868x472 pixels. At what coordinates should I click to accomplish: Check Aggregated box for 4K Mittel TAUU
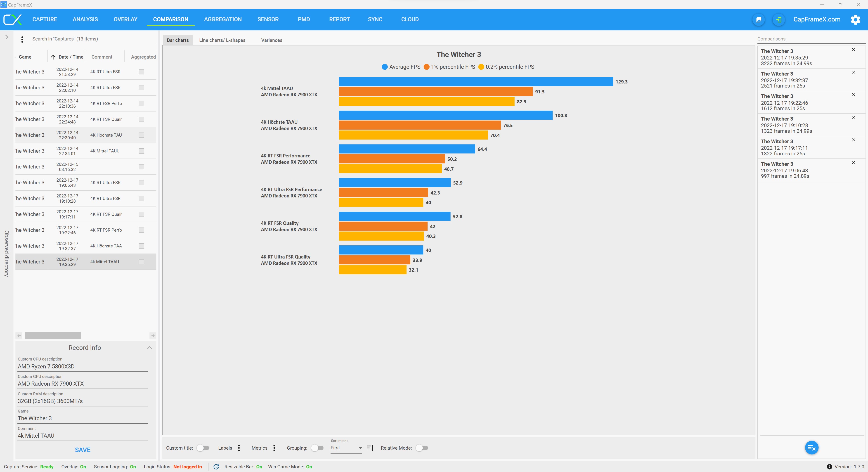[142, 151]
